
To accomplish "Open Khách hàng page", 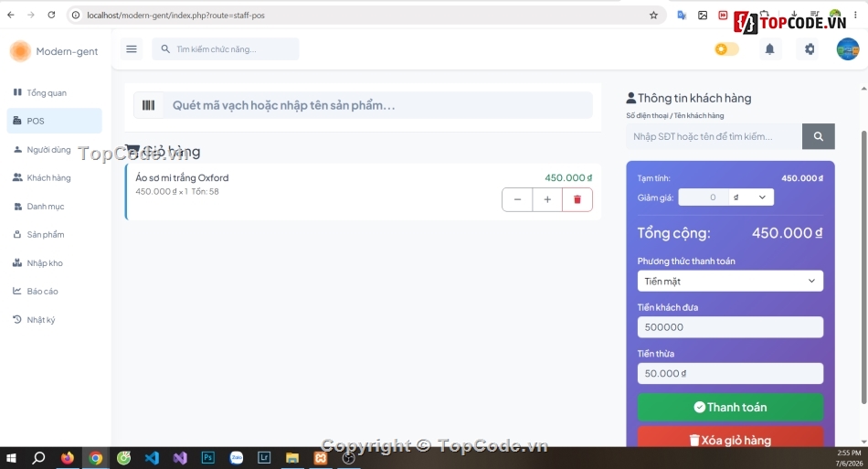I will 54,177.
